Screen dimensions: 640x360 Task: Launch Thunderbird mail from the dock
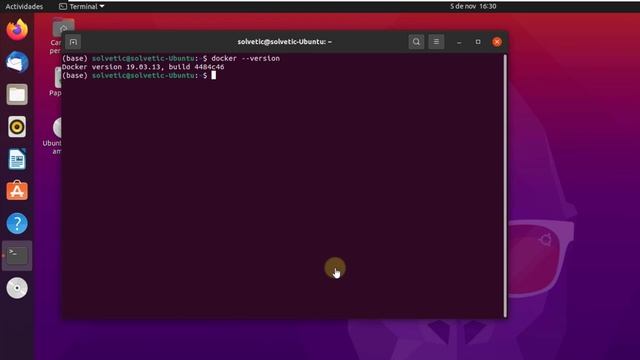pyautogui.click(x=17, y=62)
